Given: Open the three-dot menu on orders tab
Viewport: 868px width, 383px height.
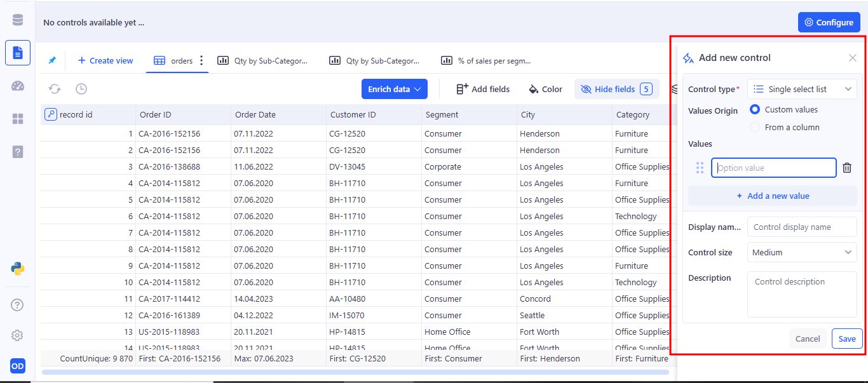Looking at the screenshot, I should coord(201,60).
